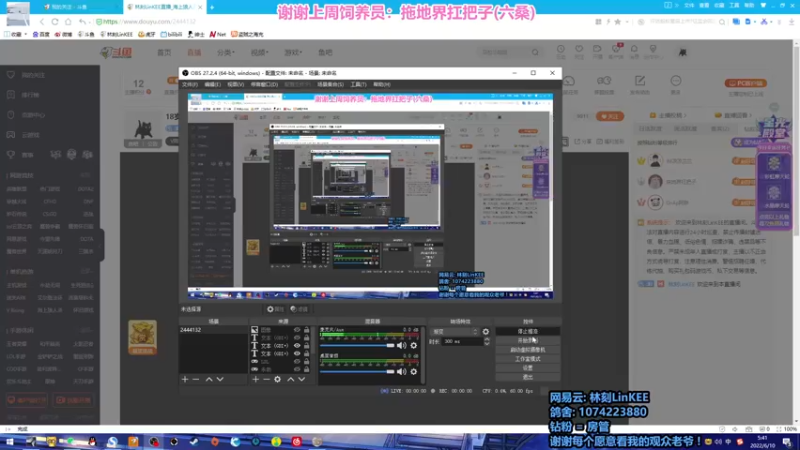The height and width of the screenshot is (450, 800).
Task: Open settings gear for first mixer channel
Action: coord(414,345)
